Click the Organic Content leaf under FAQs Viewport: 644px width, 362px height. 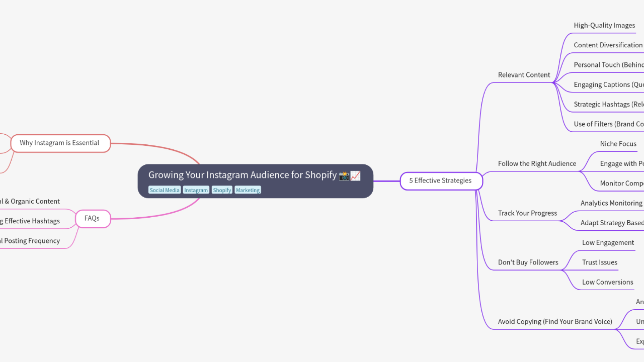(30, 201)
